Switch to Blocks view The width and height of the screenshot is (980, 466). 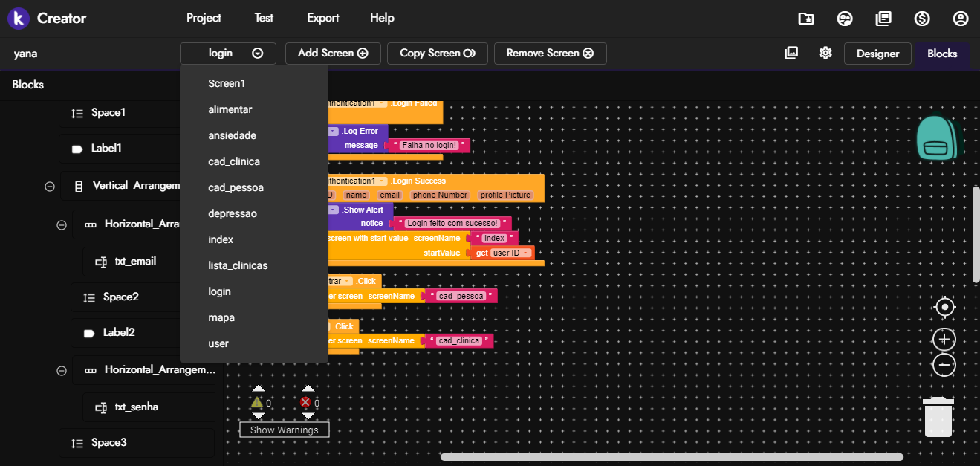click(941, 54)
